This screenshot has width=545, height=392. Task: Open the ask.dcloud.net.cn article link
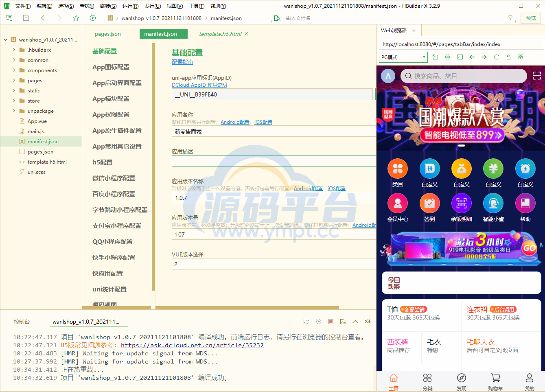coord(192,345)
